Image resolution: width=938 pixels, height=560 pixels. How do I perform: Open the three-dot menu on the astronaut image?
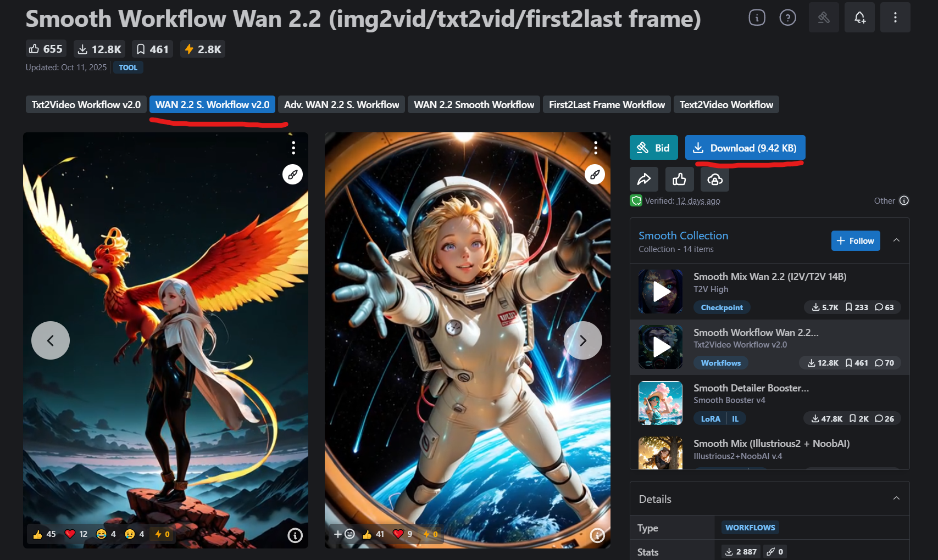[596, 148]
